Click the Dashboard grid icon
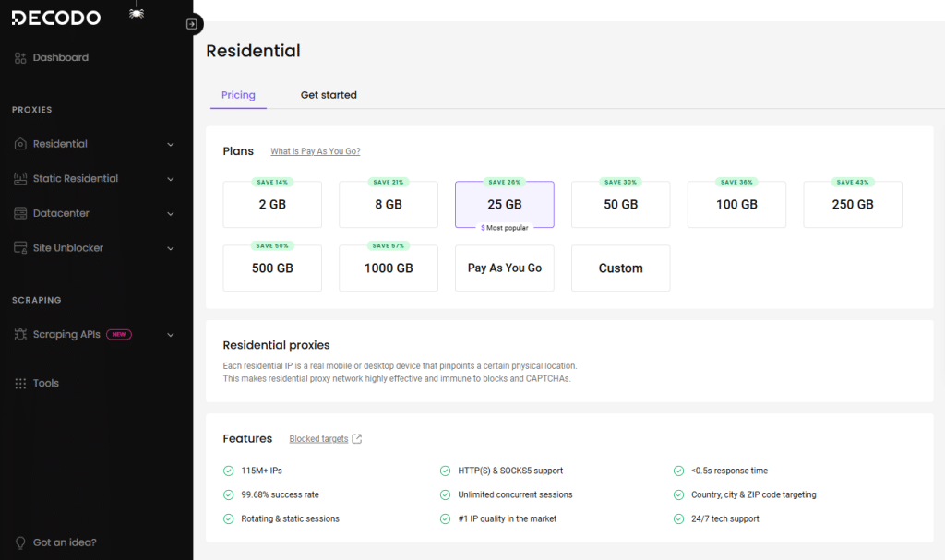945x560 pixels. coord(20,58)
